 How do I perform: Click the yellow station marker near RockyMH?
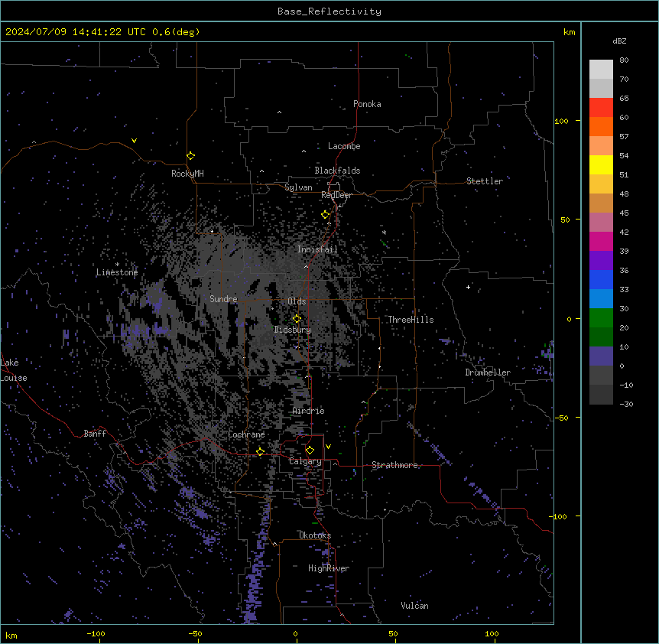tap(191, 156)
